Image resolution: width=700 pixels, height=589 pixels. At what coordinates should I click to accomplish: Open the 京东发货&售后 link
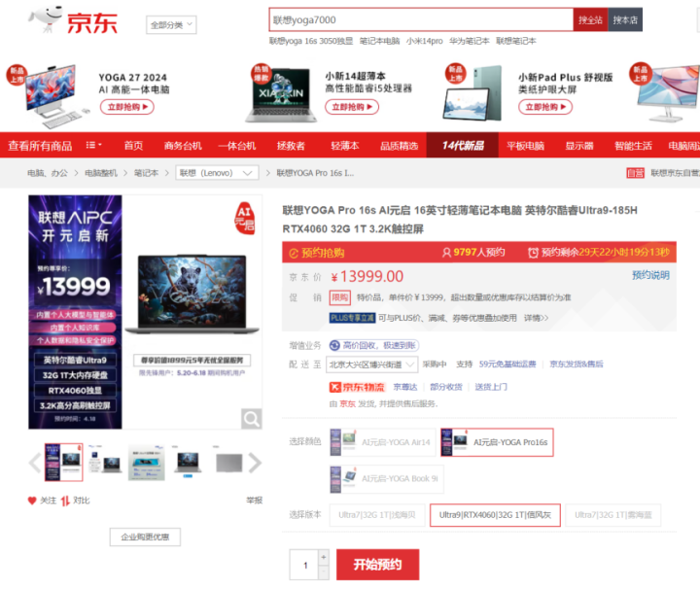tap(576, 364)
